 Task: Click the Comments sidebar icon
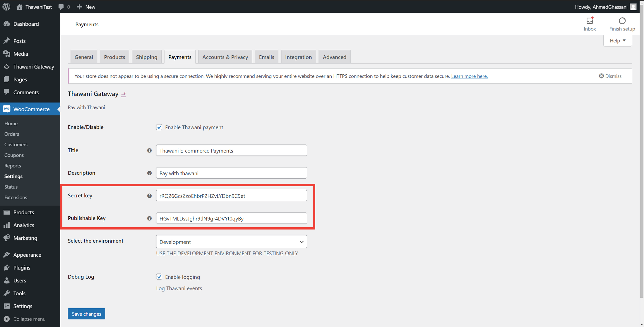click(x=7, y=92)
